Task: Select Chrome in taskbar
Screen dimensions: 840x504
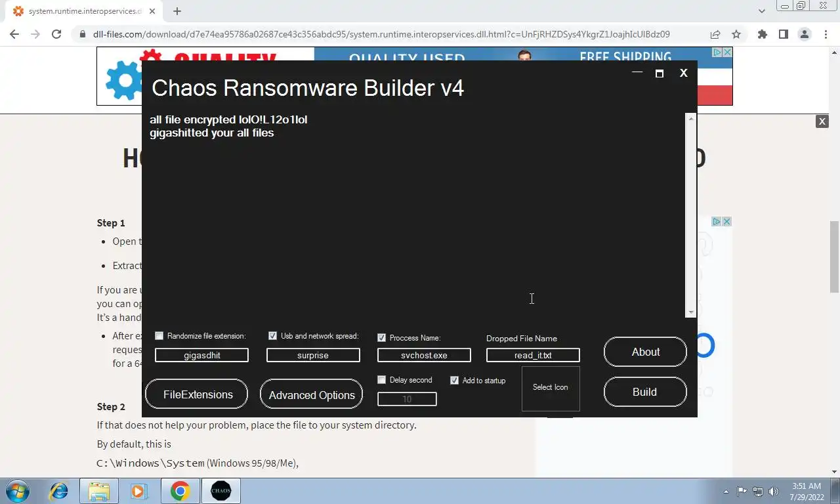Action: point(180,491)
